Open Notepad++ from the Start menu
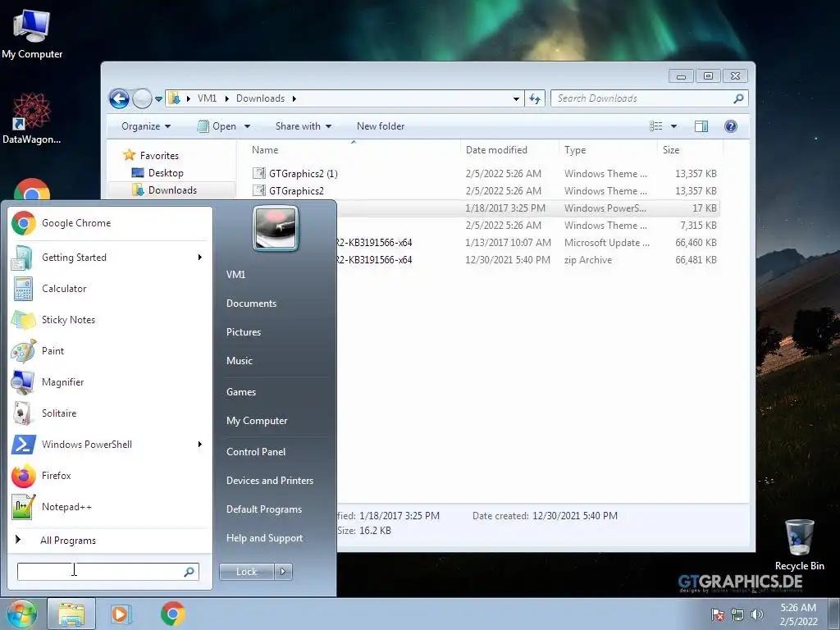The image size is (840, 630). pyautogui.click(x=110, y=507)
